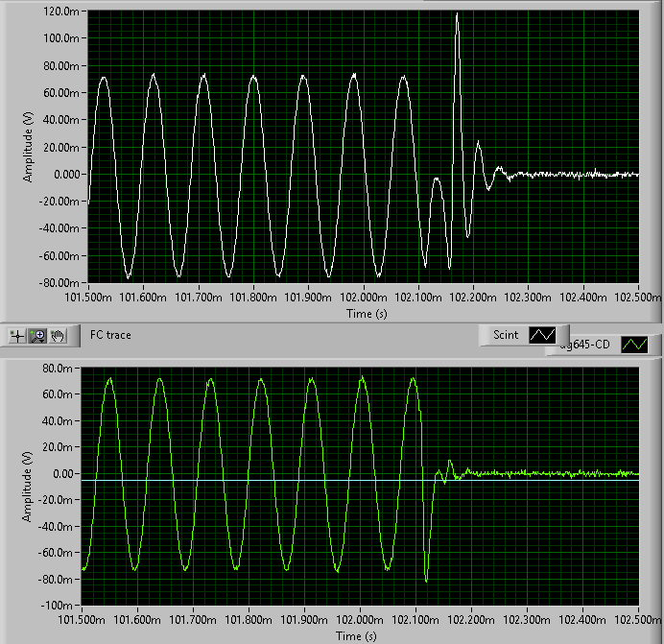The height and width of the screenshot is (644, 664).
Task: Click the 0.000 amplitude scale marker
Action: click(67, 175)
